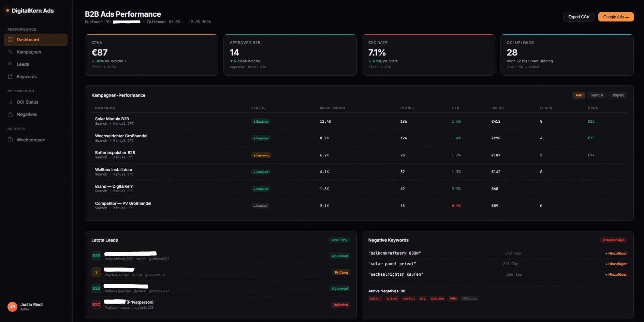Open the Negatives section
This screenshot has width=644, height=322.
click(28, 114)
